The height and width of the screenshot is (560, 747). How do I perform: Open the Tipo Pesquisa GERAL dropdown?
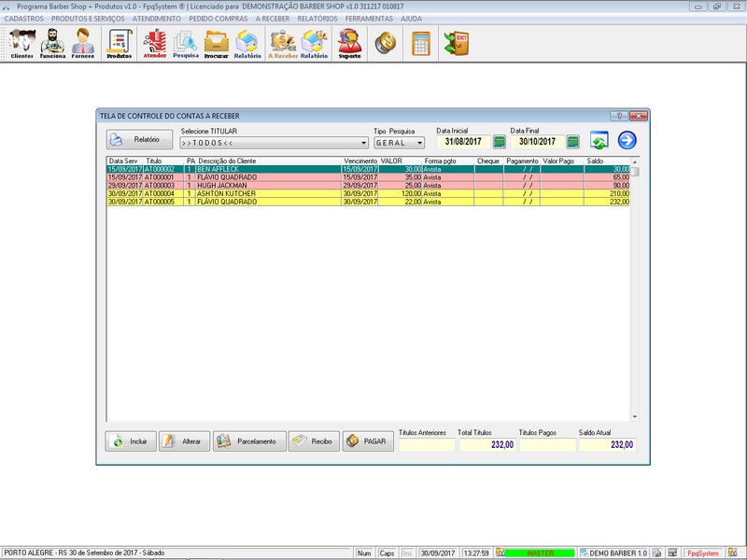[419, 143]
